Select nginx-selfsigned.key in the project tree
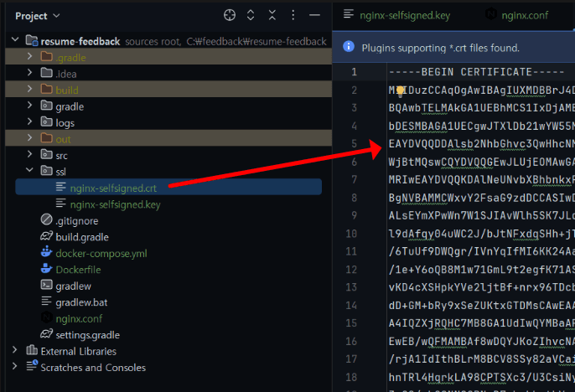The width and height of the screenshot is (575, 392). click(x=115, y=204)
